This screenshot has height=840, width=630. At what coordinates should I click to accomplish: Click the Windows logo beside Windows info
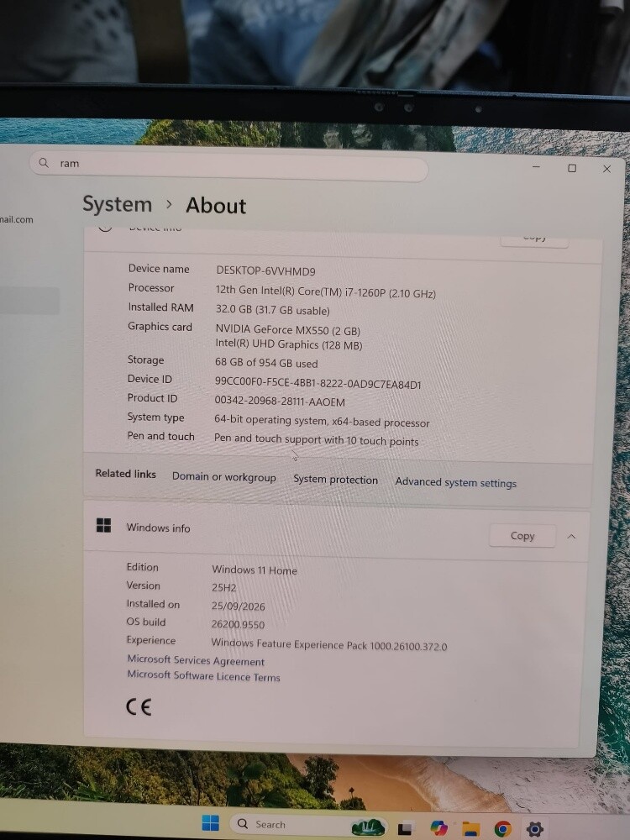coord(104,526)
